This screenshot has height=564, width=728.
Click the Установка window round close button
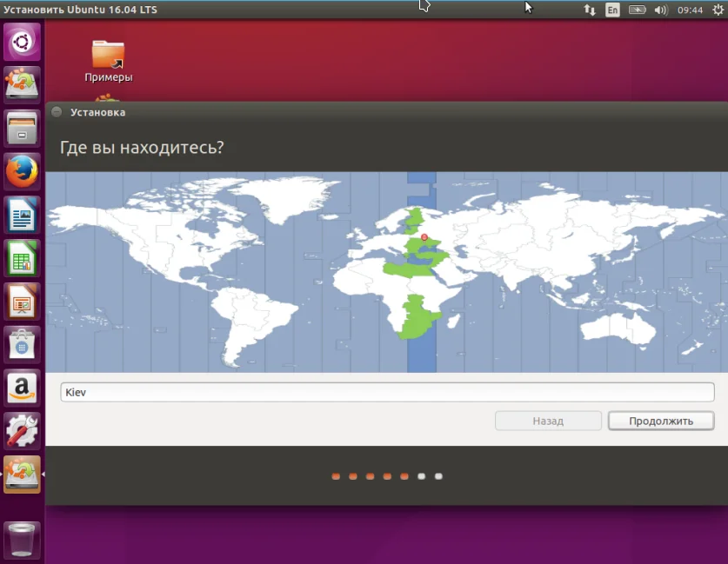[57, 112]
